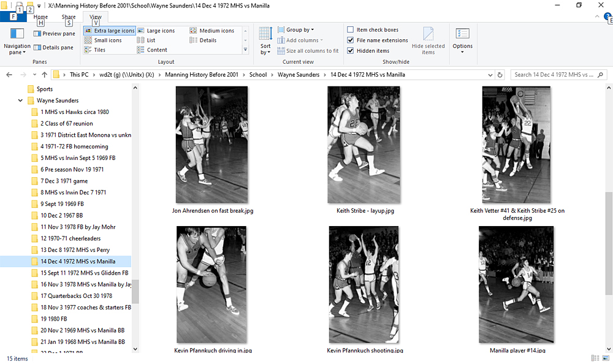Navigate to Wayne Saunders breadcrumb

point(299,75)
